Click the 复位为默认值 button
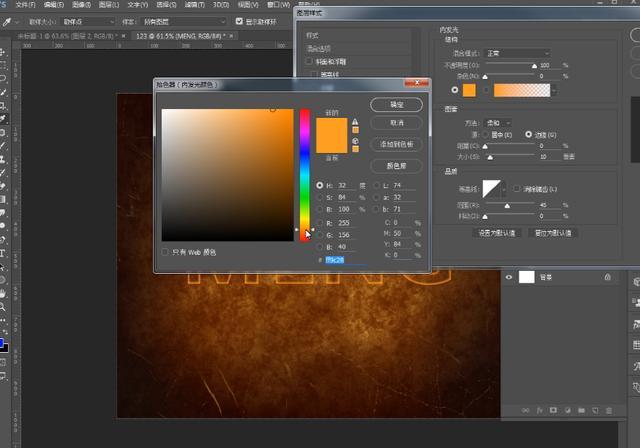The width and height of the screenshot is (640, 448). (x=553, y=233)
